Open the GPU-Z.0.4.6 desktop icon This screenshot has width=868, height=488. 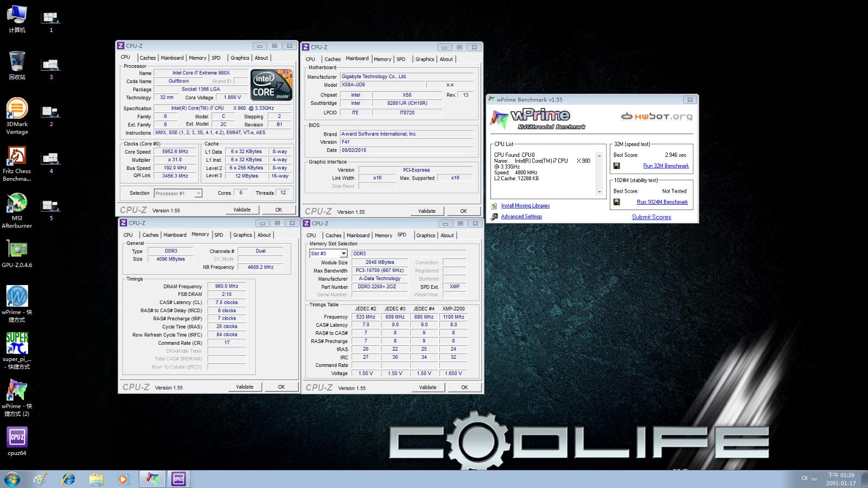tap(17, 254)
